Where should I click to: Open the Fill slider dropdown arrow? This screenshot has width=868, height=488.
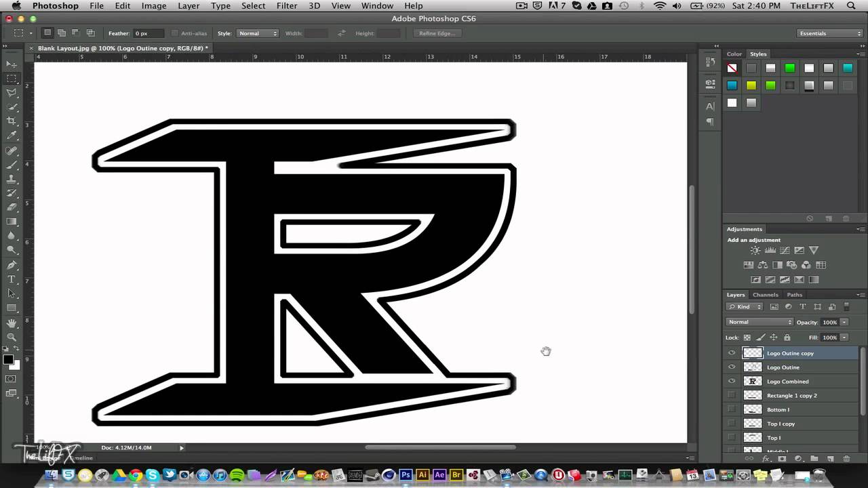[844, 338]
